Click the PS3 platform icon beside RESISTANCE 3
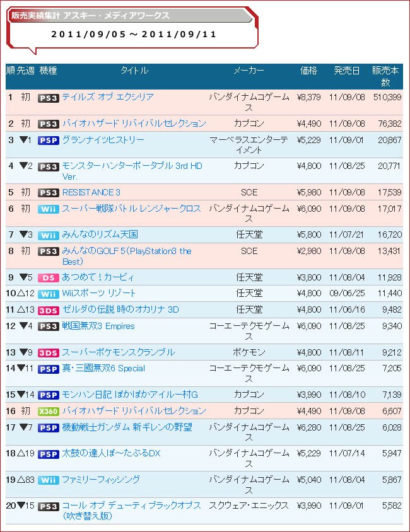This screenshot has width=410, height=532. [48, 193]
